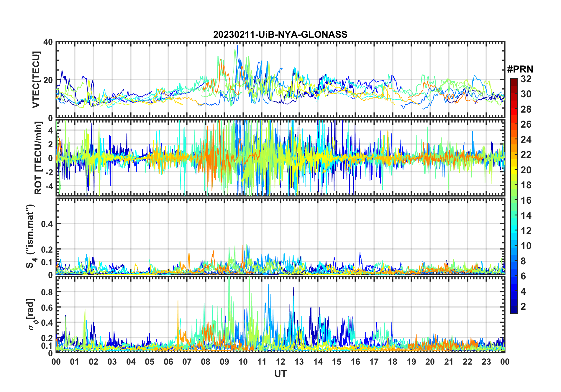Click x-axis tick label 09
The image size is (561, 392).
pyautogui.click(x=224, y=362)
